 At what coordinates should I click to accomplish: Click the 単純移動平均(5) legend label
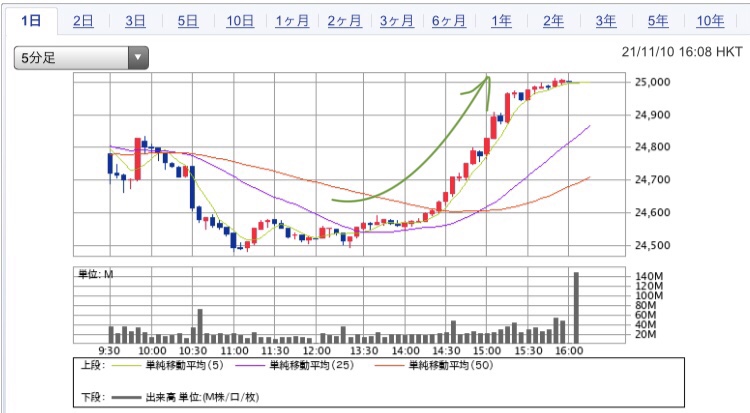coord(185,366)
